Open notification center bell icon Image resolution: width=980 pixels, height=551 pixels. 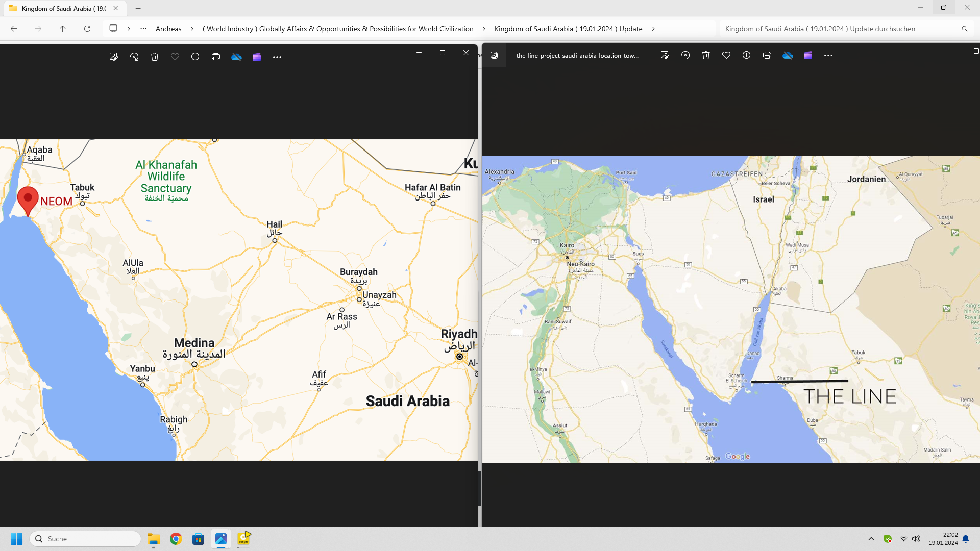coord(966,539)
